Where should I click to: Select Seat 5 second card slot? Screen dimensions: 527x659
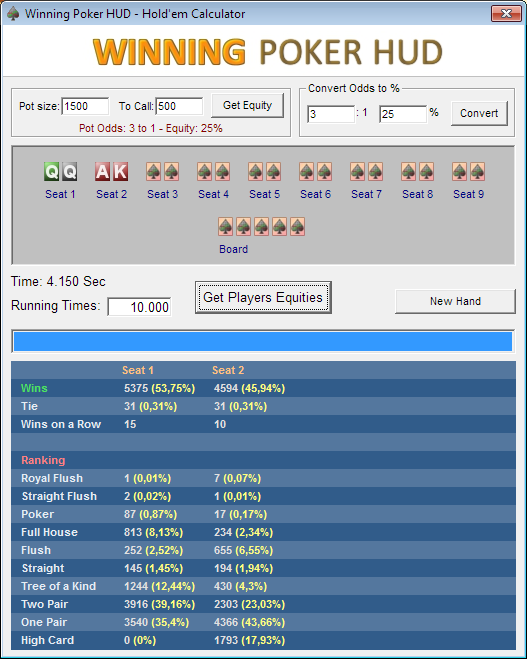coord(274,171)
